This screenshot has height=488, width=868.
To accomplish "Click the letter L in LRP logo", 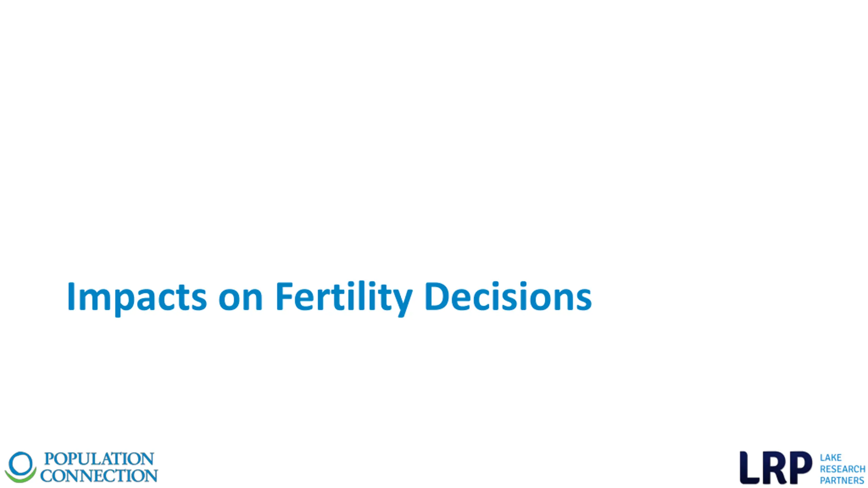I will pyautogui.click(x=749, y=468).
